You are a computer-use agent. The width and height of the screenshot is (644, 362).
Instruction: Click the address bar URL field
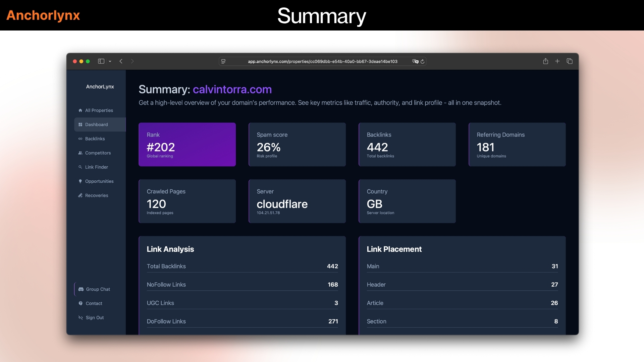coord(322,62)
